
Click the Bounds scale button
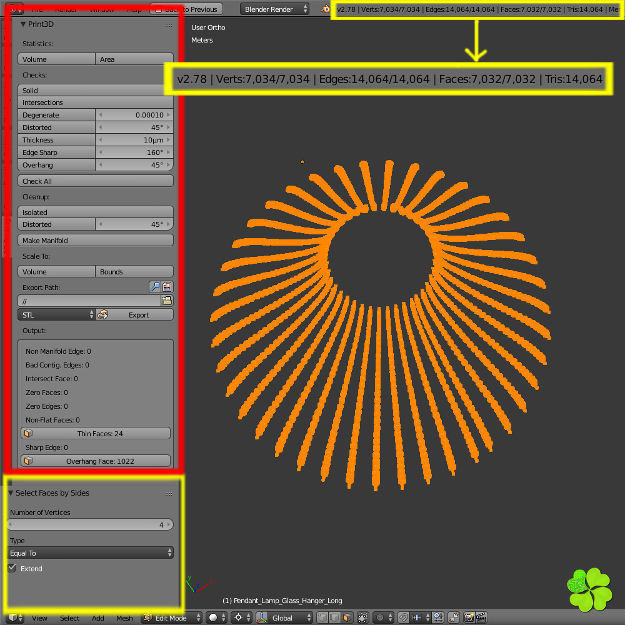point(134,271)
